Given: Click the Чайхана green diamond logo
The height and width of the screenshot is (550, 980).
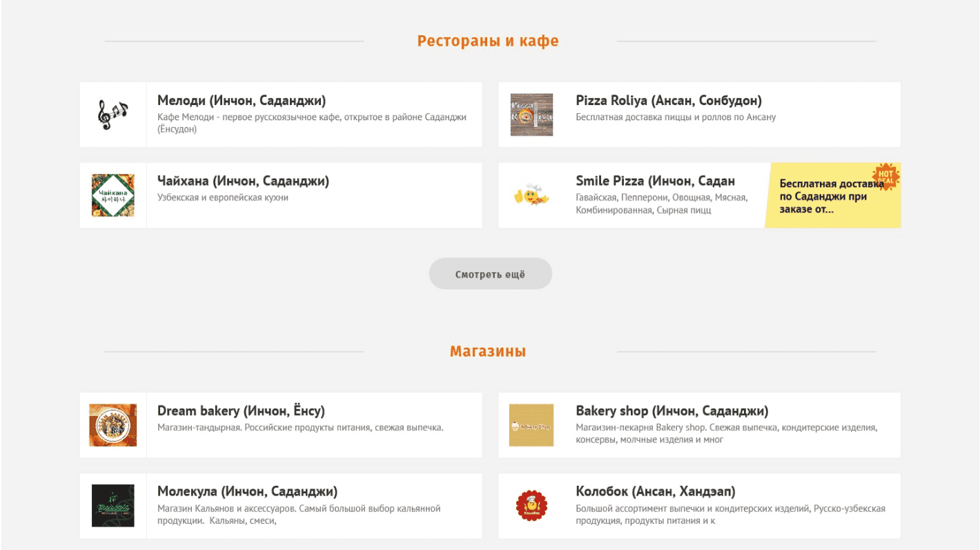Looking at the screenshot, I should pos(113,195).
